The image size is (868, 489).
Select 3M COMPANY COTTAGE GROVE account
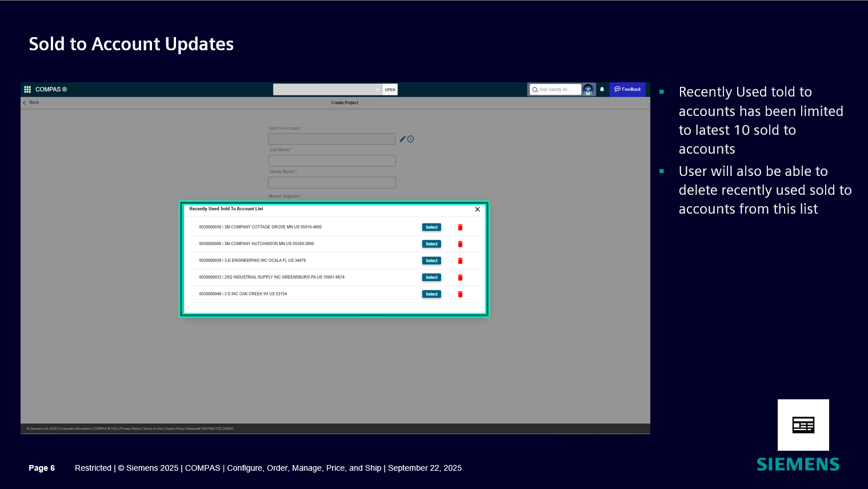point(431,227)
